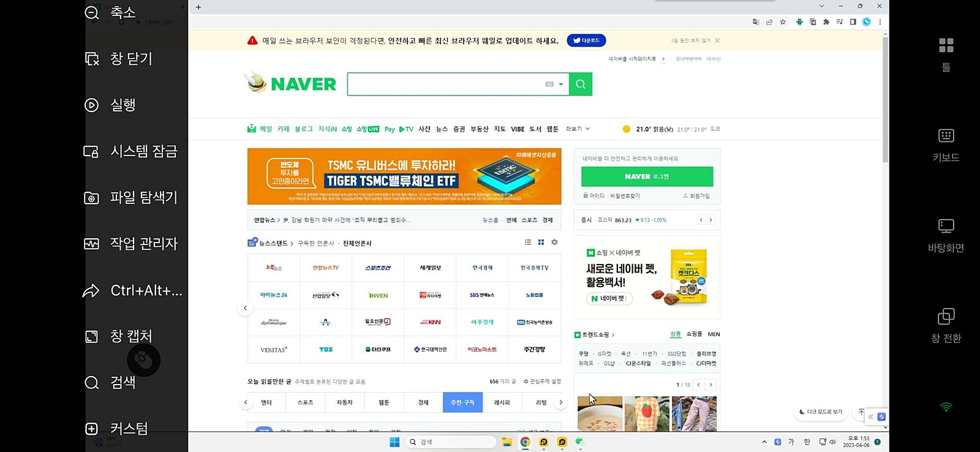Open Chrome translate page icon
This screenshot has height=452, width=980.
(x=756, y=22)
